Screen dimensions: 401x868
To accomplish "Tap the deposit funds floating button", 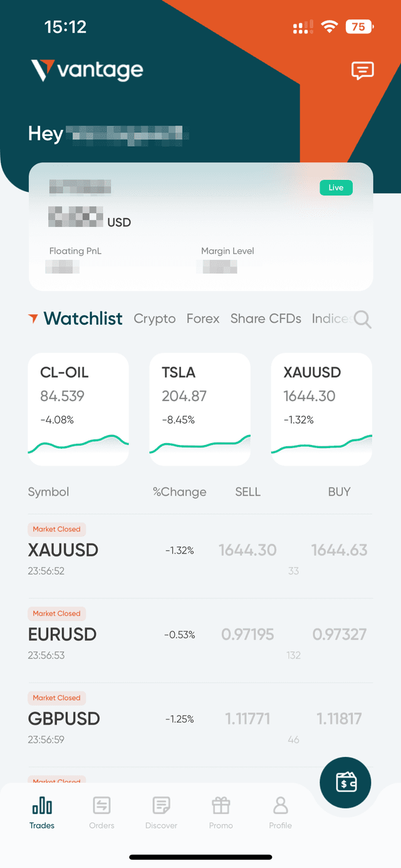I will (x=345, y=782).
